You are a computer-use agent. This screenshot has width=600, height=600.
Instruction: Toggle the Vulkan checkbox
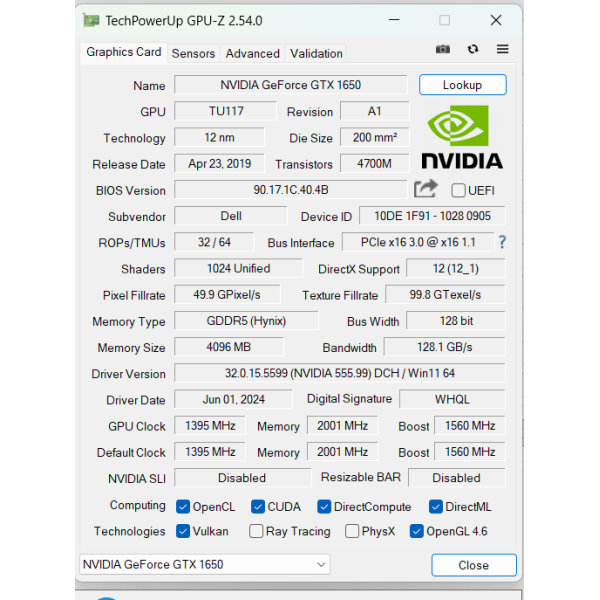pyautogui.click(x=183, y=531)
